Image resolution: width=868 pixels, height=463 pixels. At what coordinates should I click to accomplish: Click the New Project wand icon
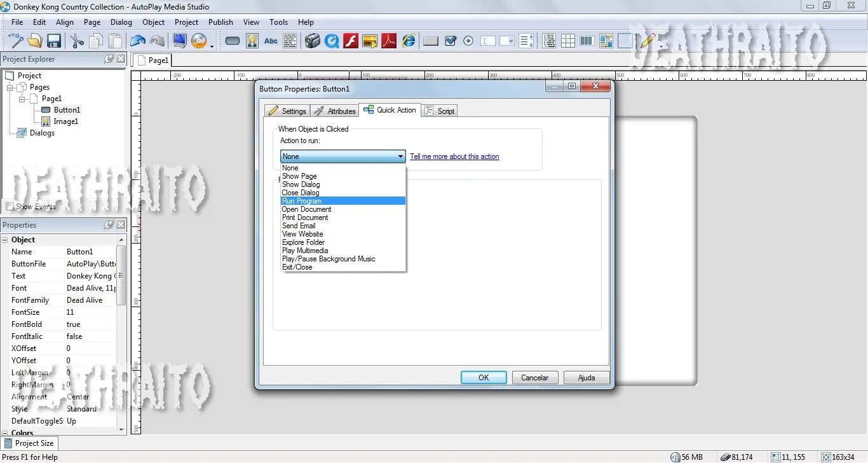(x=16, y=41)
